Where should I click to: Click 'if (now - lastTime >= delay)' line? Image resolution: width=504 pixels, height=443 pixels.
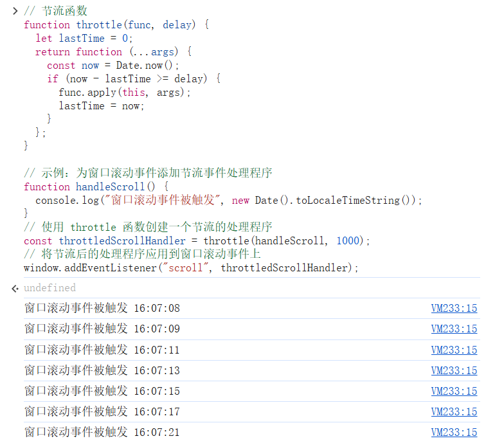[x=134, y=78]
